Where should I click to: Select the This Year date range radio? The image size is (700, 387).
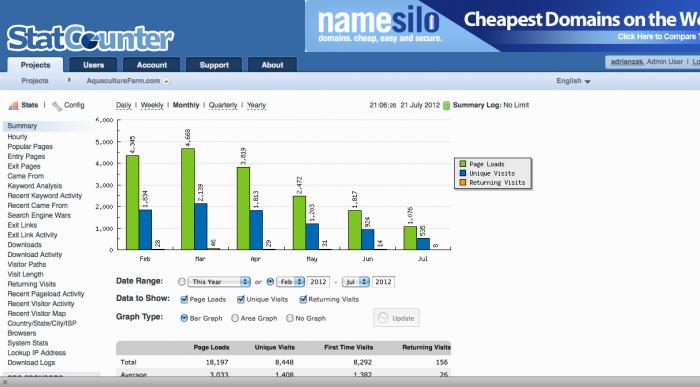182,282
